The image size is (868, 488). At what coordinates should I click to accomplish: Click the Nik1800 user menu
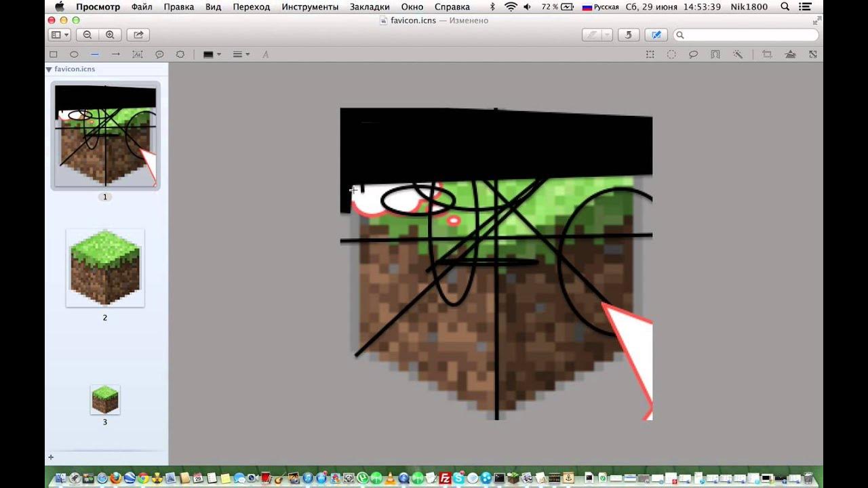(749, 7)
